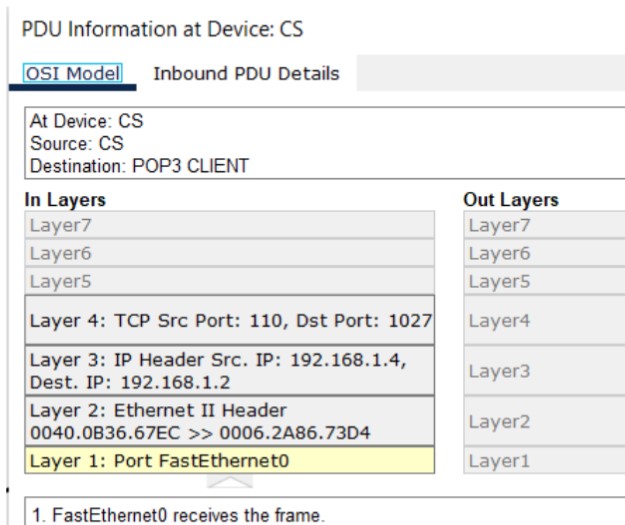Select In Layers Layer 3 IP Header entry
625x525 pixels.
click(229, 371)
